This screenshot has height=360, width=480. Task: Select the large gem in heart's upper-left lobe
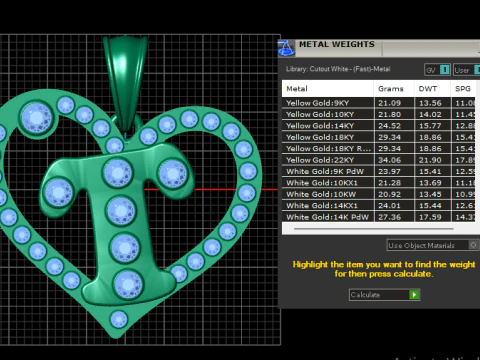pyautogui.click(x=36, y=118)
